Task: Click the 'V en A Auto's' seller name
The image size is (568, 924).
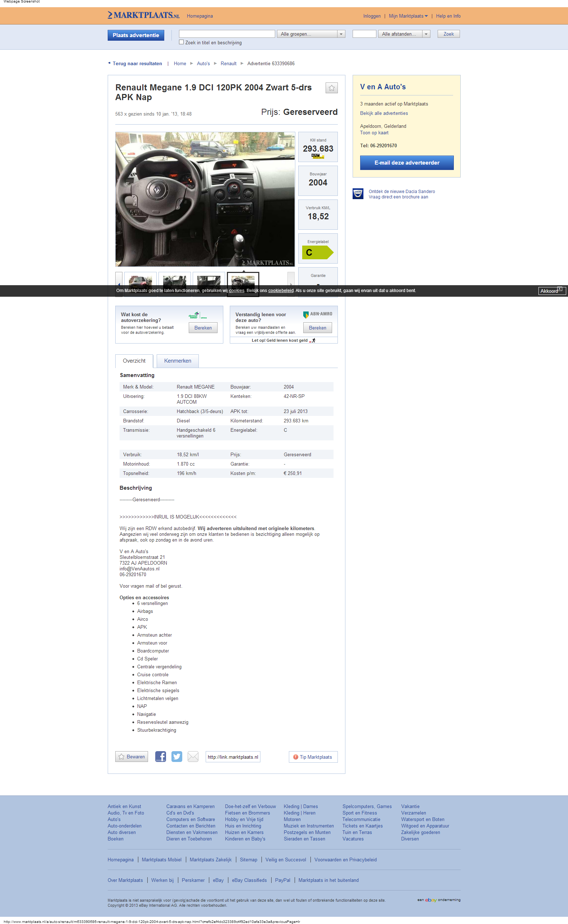Action: [383, 87]
